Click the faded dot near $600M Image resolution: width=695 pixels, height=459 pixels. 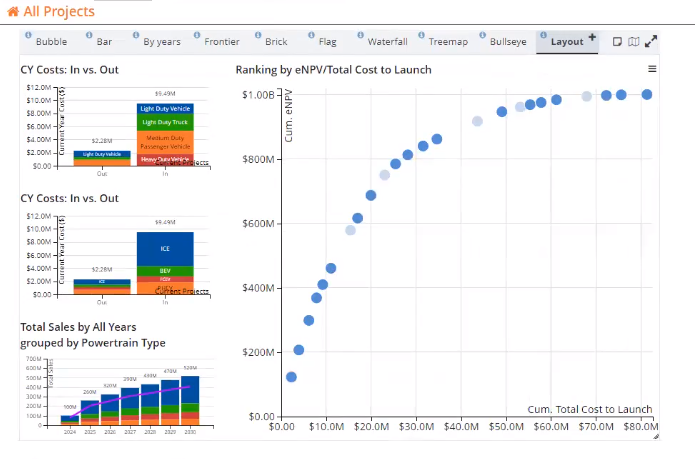click(350, 230)
